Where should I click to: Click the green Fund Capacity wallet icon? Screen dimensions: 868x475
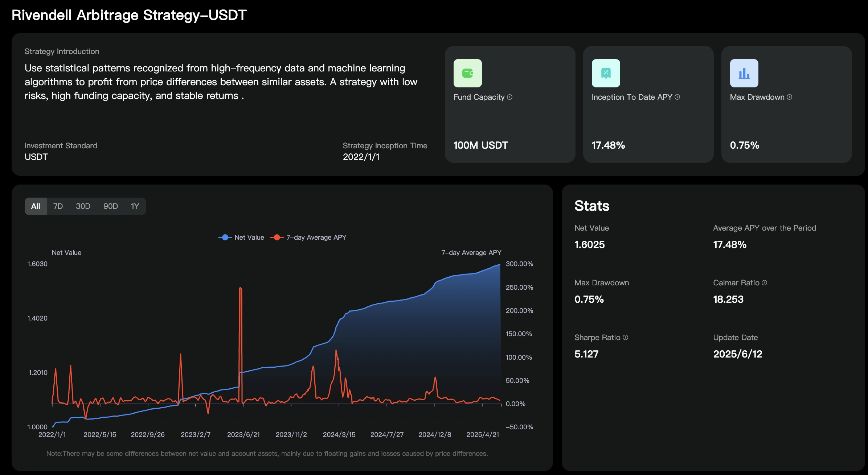pos(467,73)
